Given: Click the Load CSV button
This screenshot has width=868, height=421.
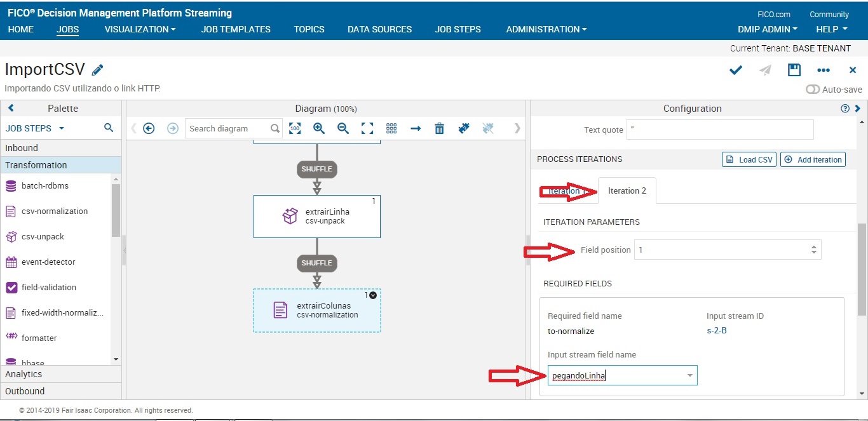Looking at the screenshot, I should (x=749, y=159).
